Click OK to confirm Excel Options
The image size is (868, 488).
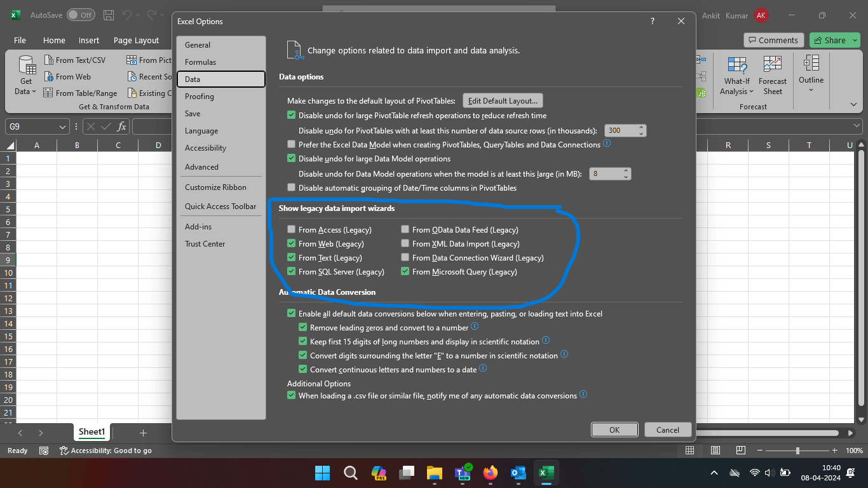point(614,430)
